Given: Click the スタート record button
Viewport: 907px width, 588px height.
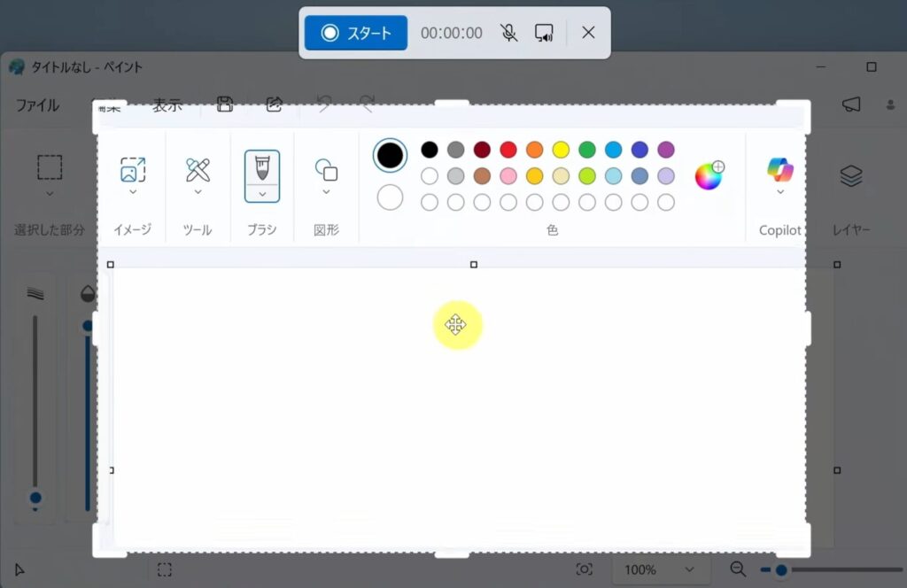Looking at the screenshot, I should click(356, 33).
